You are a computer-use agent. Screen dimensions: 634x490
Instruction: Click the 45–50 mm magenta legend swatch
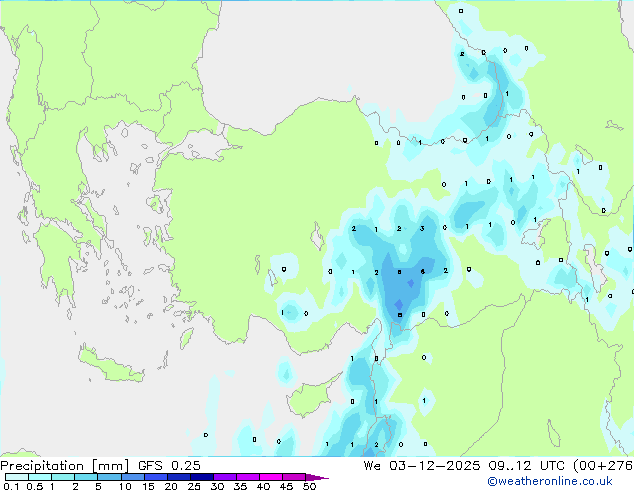[294, 477]
